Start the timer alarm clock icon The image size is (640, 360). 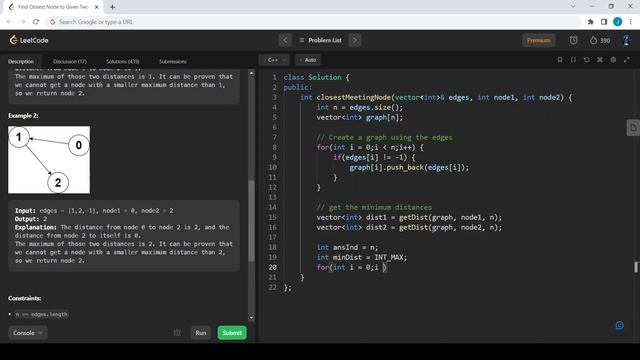coord(573,40)
